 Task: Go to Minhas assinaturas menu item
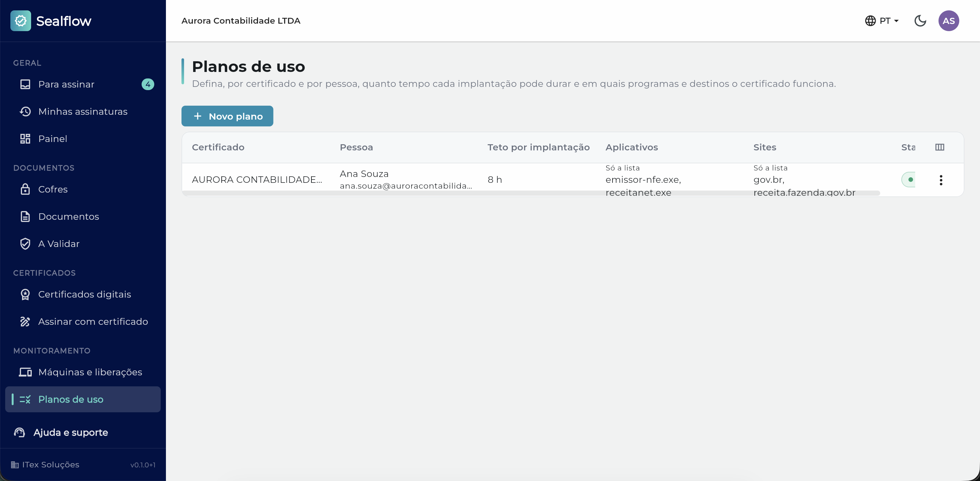coord(83,111)
